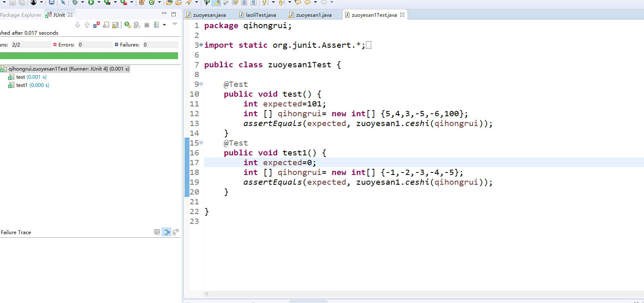Collapse the test() method fold marker at line 9
The height and width of the screenshot is (303, 644).
pyautogui.click(x=201, y=84)
